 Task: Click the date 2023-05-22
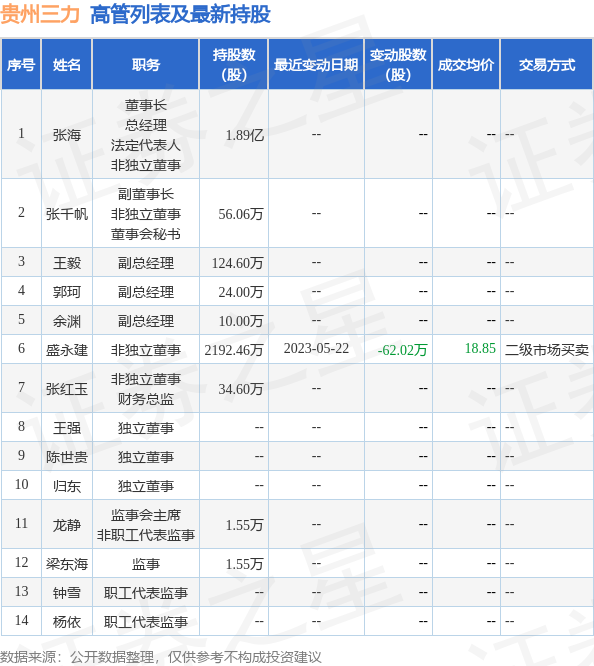[316, 348]
